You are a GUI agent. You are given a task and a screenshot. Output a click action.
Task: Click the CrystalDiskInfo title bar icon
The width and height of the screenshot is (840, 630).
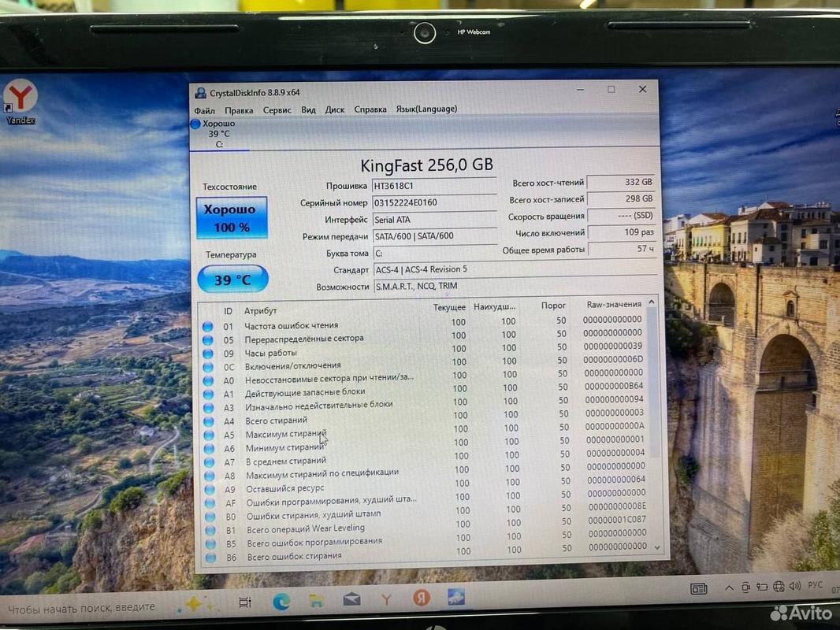pyautogui.click(x=201, y=92)
